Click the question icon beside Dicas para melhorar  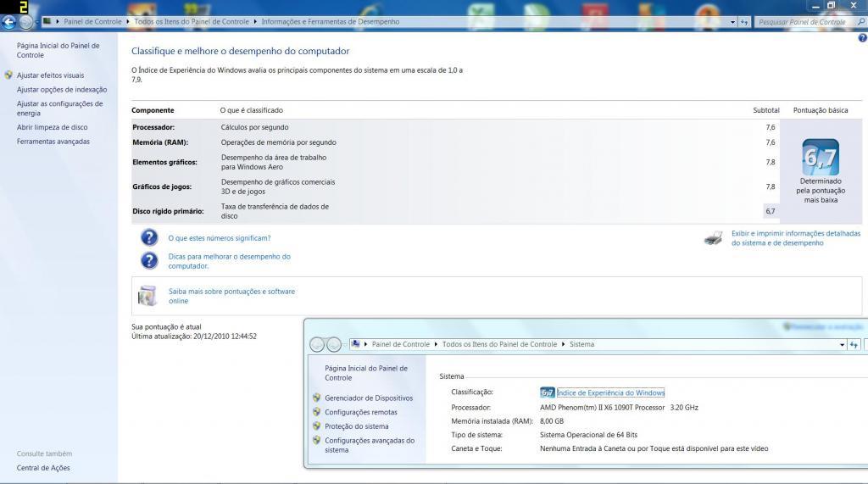pos(149,260)
